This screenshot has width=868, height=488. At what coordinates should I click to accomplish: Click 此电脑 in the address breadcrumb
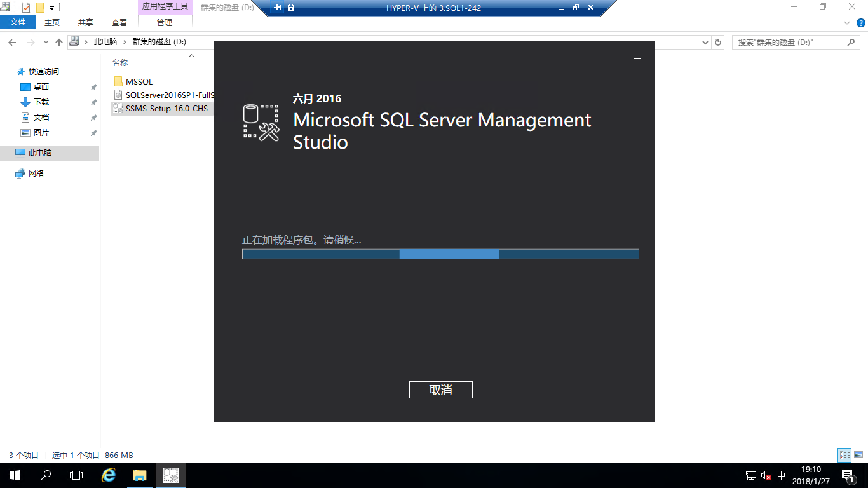click(x=105, y=42)
